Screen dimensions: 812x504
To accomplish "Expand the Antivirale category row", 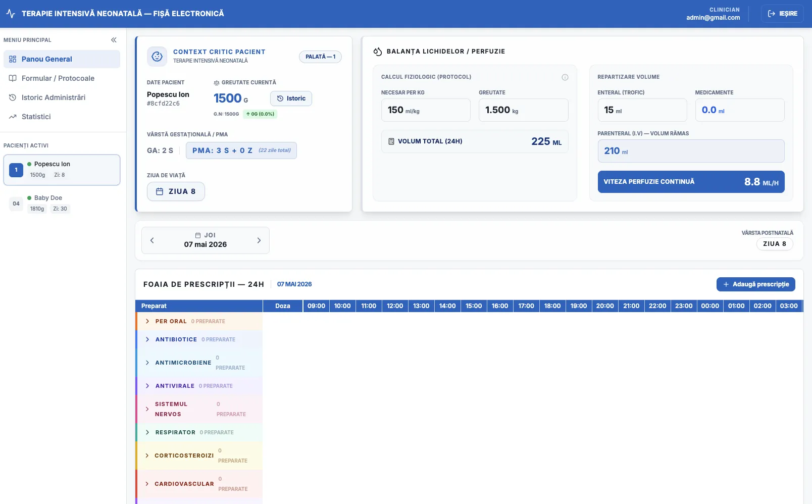I will tap(199, 386).
